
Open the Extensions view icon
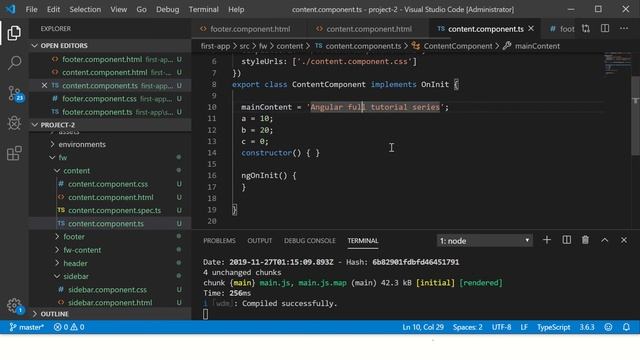[14, 153]
